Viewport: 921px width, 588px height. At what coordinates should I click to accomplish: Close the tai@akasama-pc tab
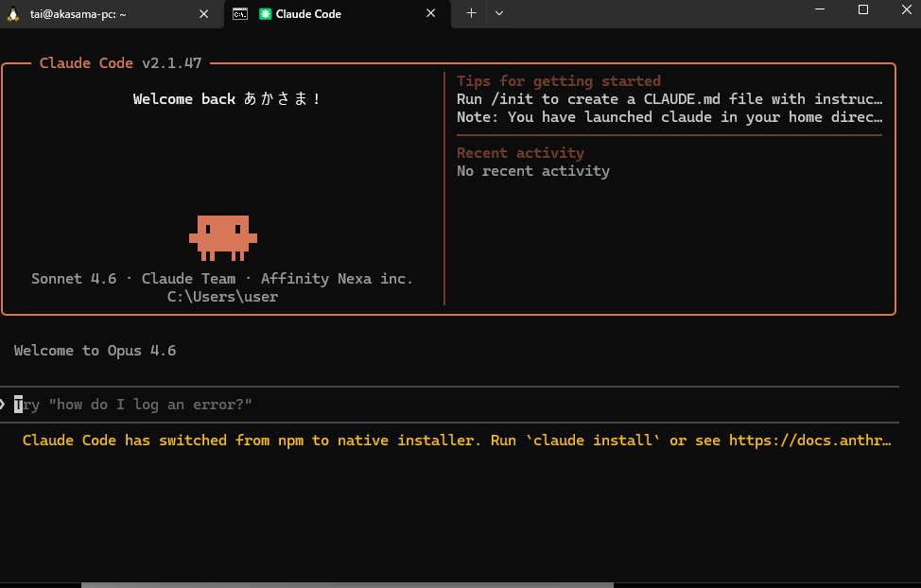click(x=204, y=13)
